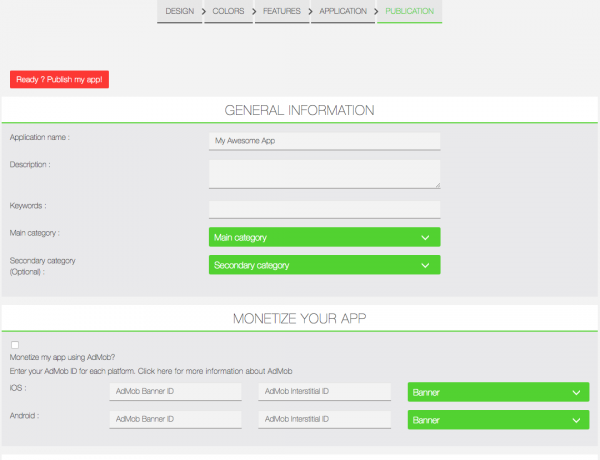
Task: Click the Android AdMob Interstitial ID field
Action: point(324,419)
